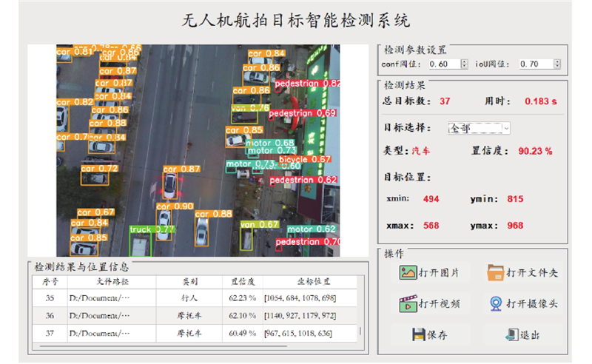Screen dimensions: 592x364
Task: Click confidence cell 62.10 %
Action: point(243,315)
